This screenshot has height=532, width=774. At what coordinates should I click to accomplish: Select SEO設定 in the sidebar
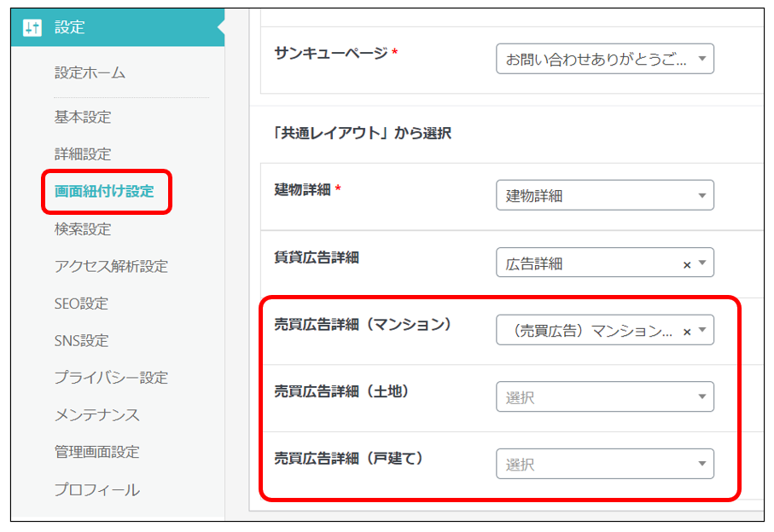click(81, 304)
